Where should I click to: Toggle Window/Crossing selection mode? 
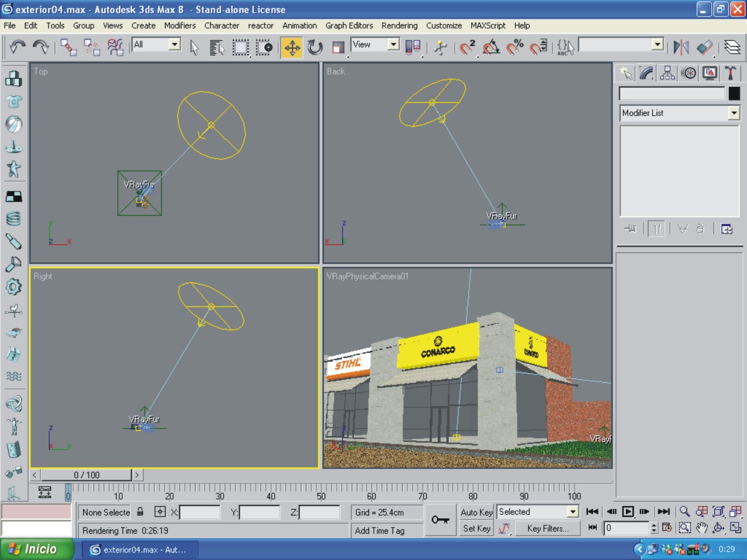coord(263,47)
